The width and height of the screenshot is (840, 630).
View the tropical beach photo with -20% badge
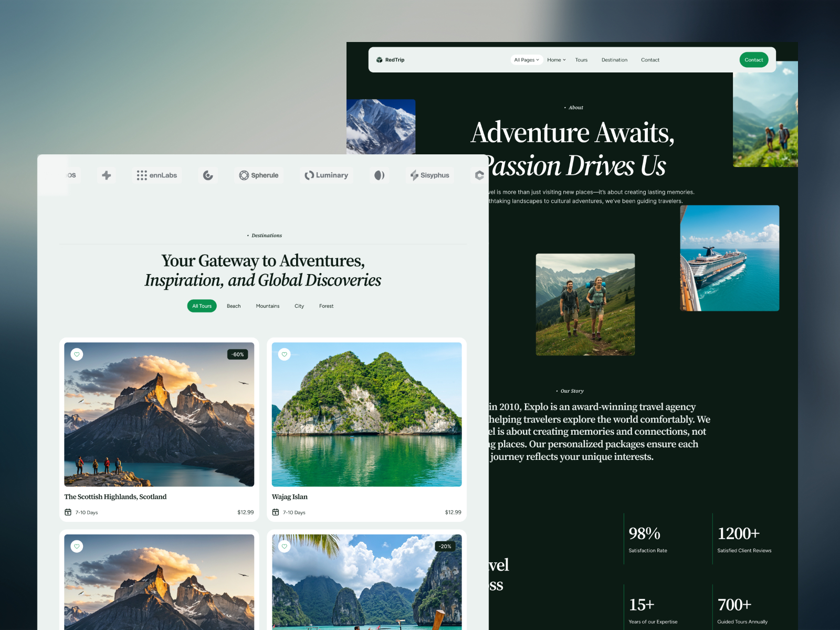367,582
